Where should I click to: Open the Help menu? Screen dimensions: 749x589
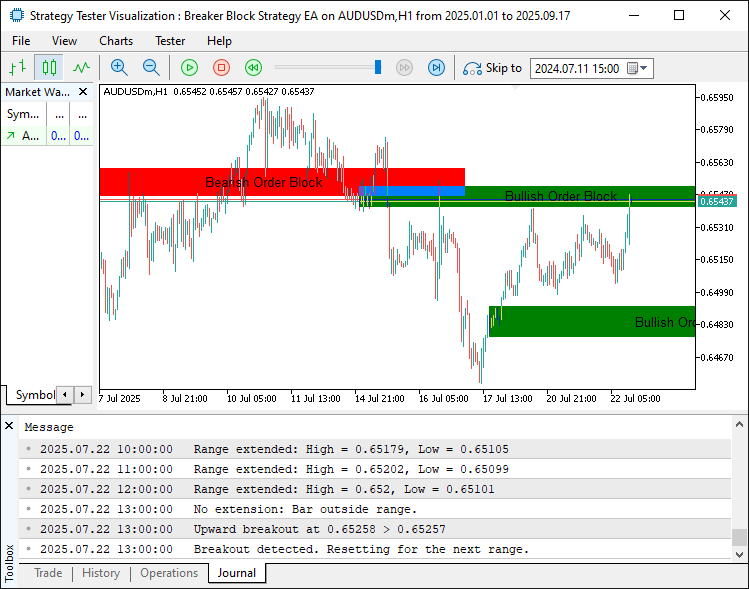[x=219, y=41]
